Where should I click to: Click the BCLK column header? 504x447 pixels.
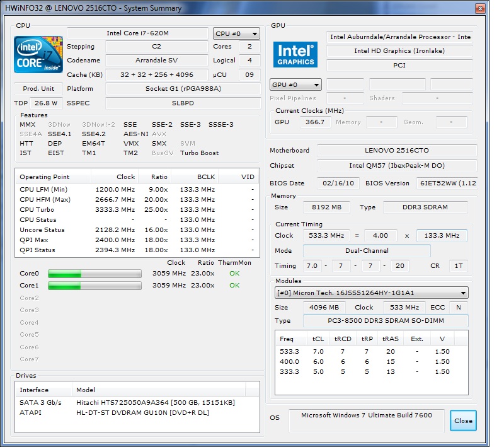click(x=195, y=177)
